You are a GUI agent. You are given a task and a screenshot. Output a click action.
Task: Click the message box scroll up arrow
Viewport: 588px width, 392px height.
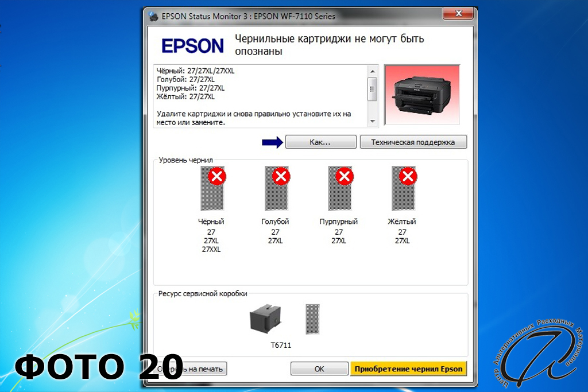point(372,71)
